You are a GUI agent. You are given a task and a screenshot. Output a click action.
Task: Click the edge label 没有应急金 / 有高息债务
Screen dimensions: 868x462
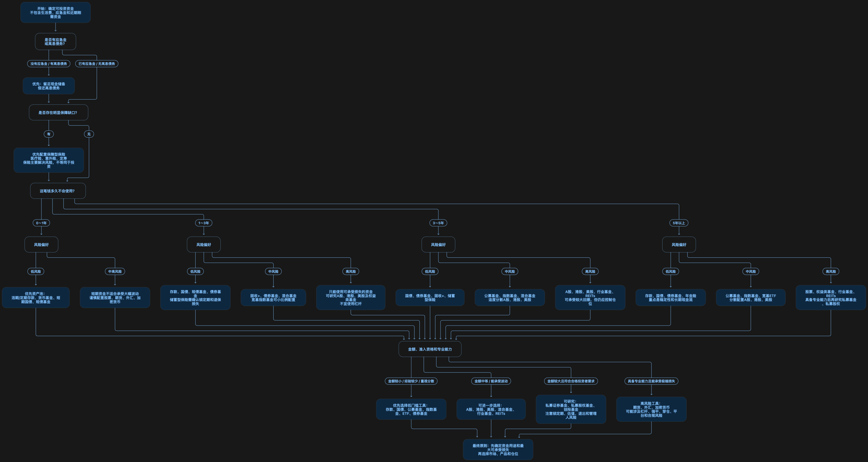pyautogui.click(x=49, y=64)
